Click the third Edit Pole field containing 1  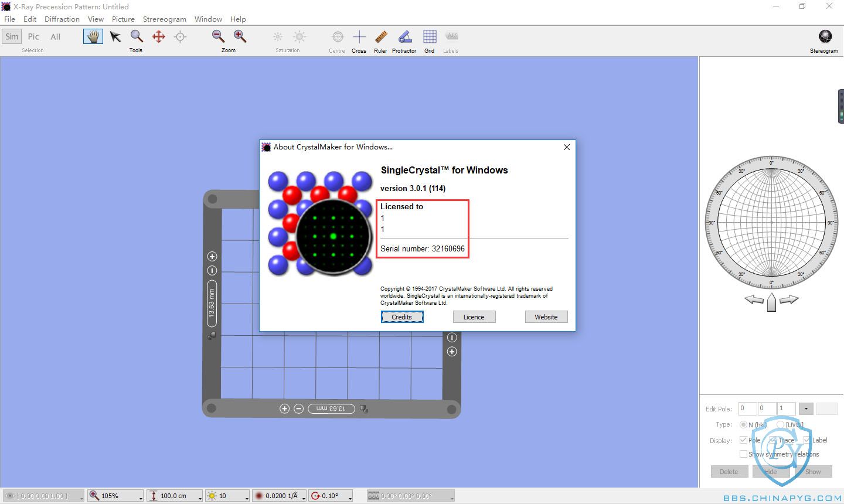coord(787,408)
